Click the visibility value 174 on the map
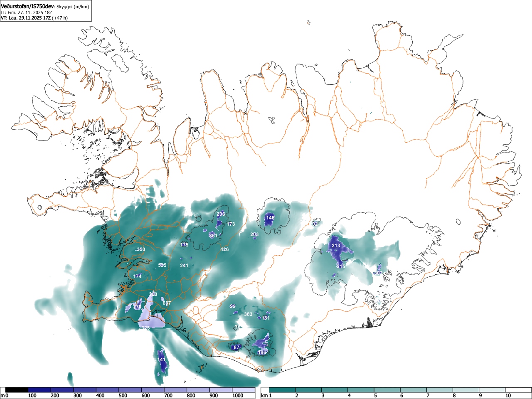This screenshot has height=399, width=532. click(x=137, y=276)
